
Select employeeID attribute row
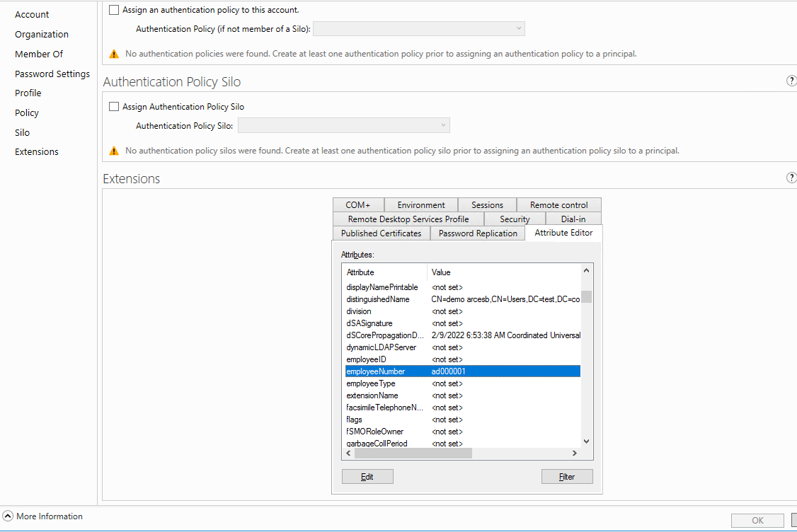462,359
